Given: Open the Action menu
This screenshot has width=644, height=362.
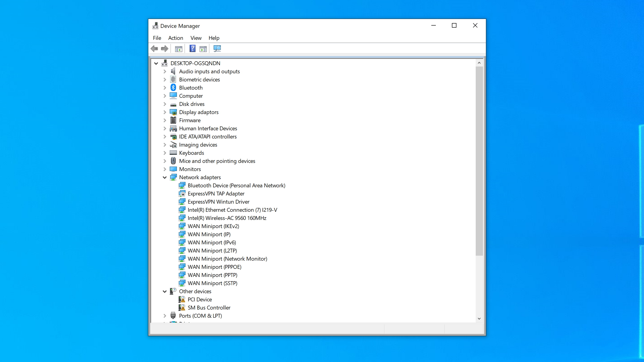Looking at the screenshot, I should coord(176,38).
